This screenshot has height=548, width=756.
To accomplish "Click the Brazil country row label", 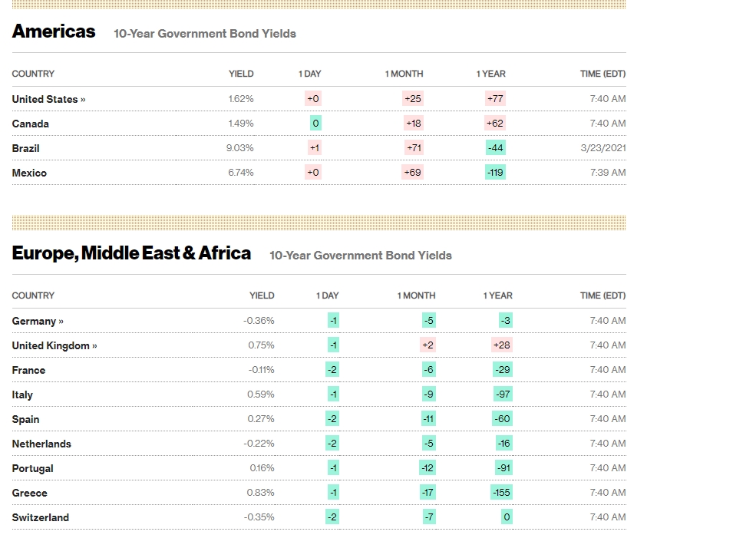I will point(25,148).
